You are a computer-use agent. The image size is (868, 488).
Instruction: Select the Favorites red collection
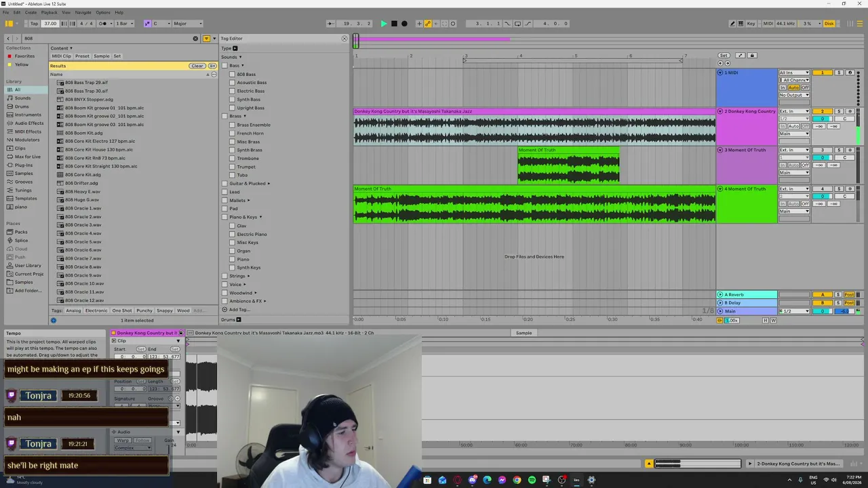[x=24, y=56]
